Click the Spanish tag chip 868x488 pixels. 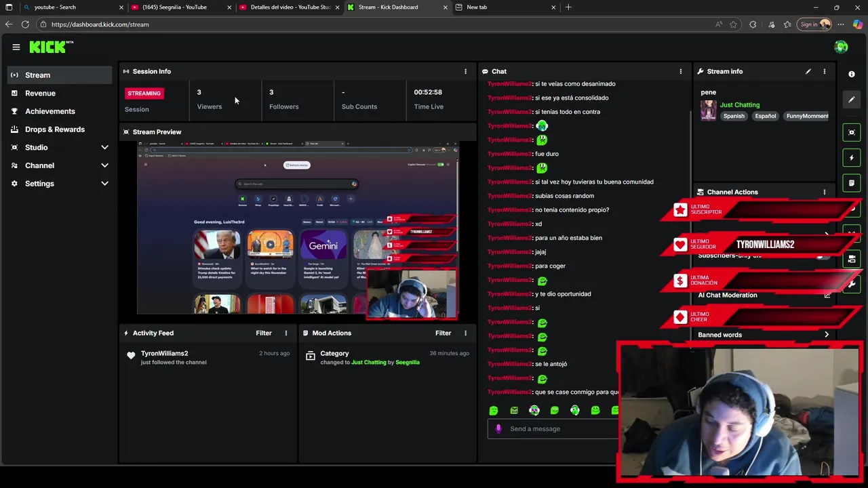click(734, 116)
